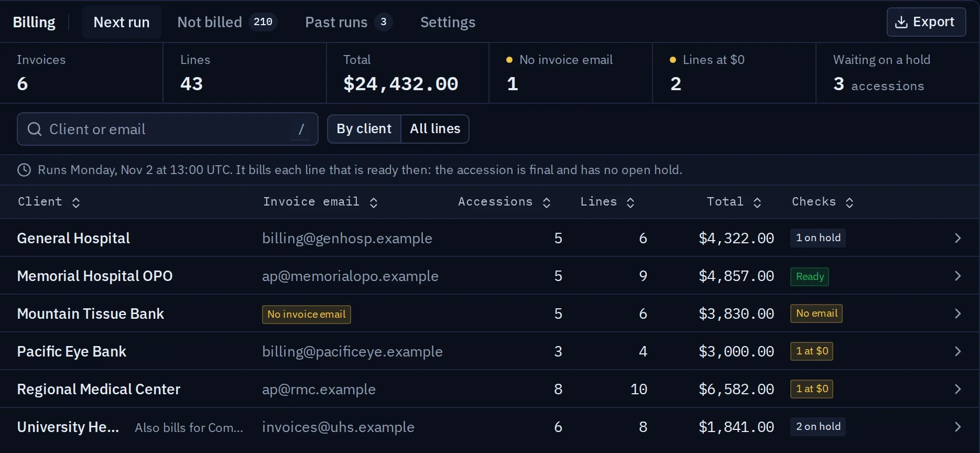Expand the University He... row chevron
Viewport: 980px width, 453px height.
tap(957, 427)
